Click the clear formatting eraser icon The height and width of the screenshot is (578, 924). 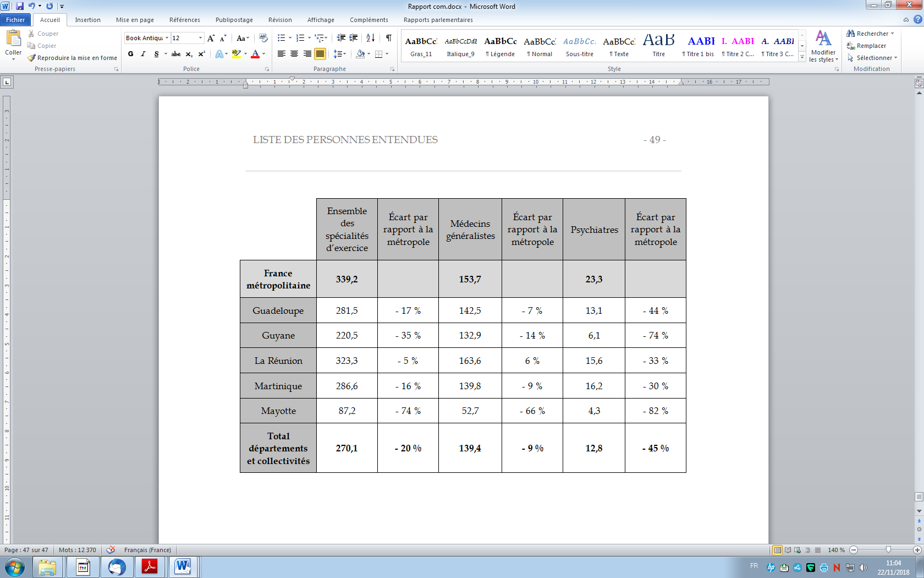click(x=263, y=38)
